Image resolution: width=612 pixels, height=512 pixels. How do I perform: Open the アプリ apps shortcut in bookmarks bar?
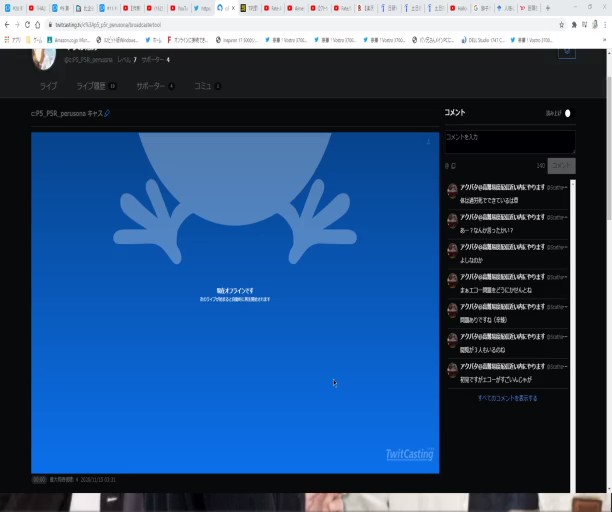click(12, 40)
